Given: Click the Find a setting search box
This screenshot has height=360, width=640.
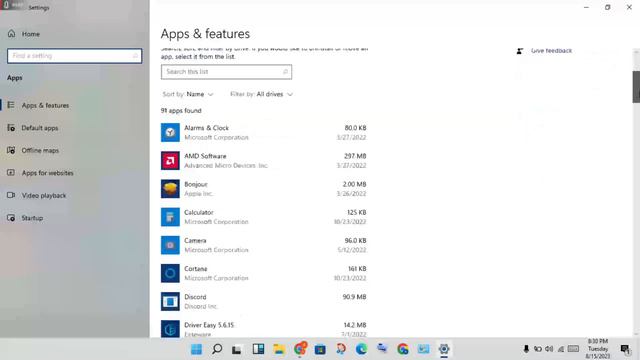Looking at the screenshot, I should click(x=74, y=56).
